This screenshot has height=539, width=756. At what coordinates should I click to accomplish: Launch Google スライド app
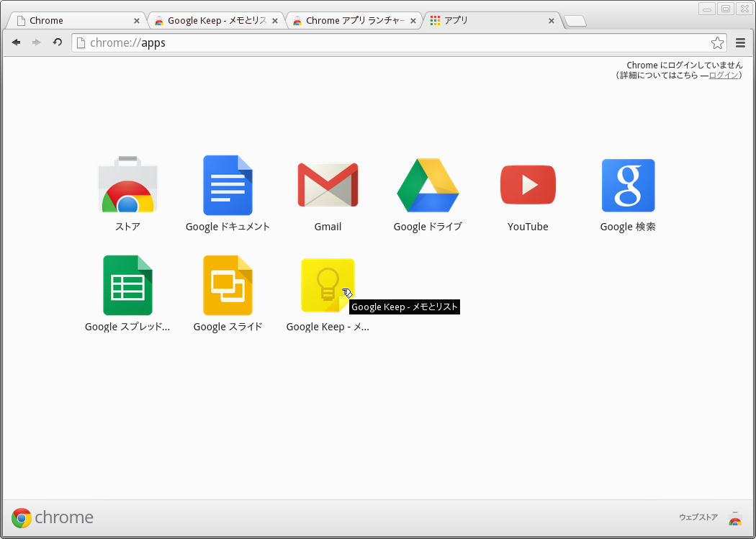coord(228,285)
